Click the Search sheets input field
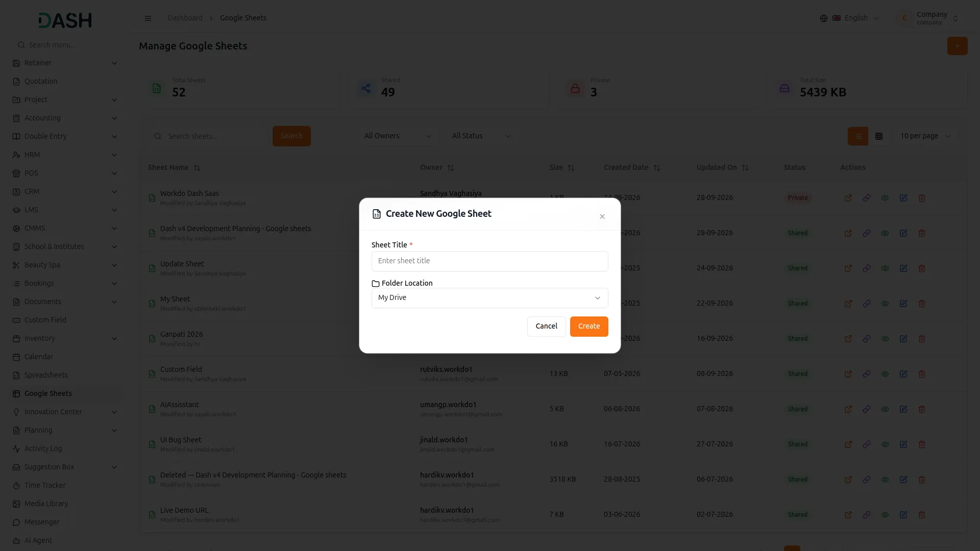The width and height of the screenshot is (980, 551). pos(209,136)
